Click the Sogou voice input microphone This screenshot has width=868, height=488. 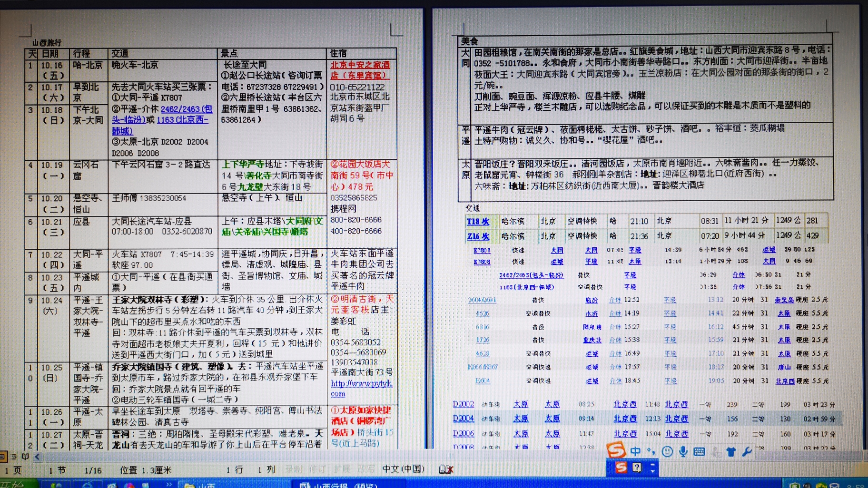(683, 451)
